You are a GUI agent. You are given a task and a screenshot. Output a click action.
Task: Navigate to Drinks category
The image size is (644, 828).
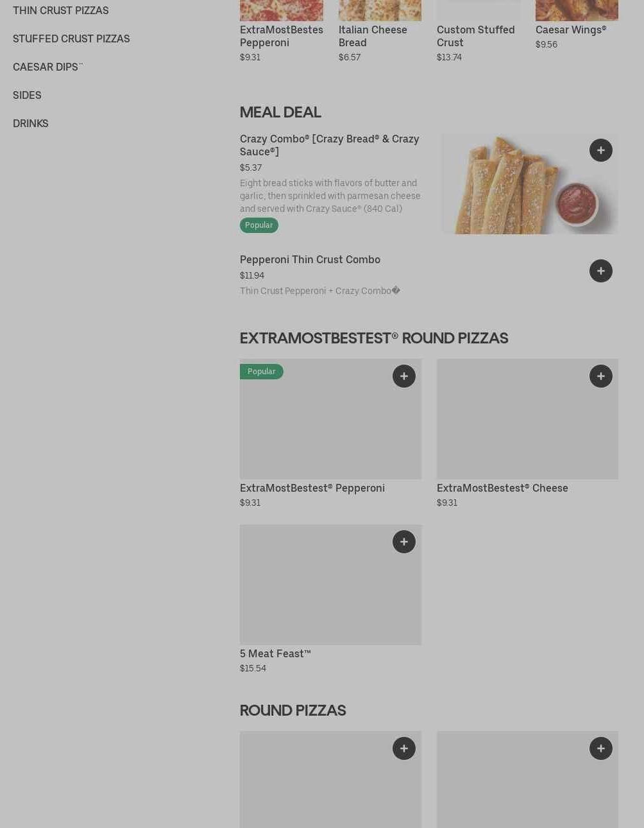(31, 123)
